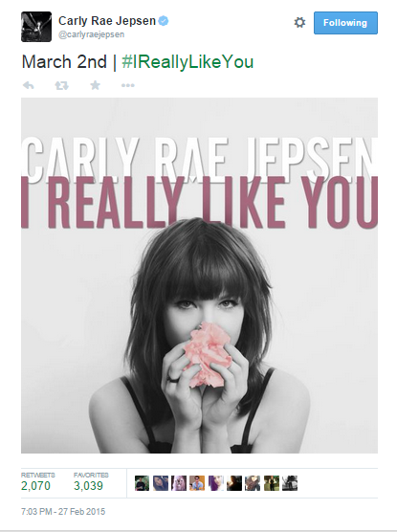Click the @carlyraejepsen handle
This screenshot has width=397, height=532.
click(91, 34)
